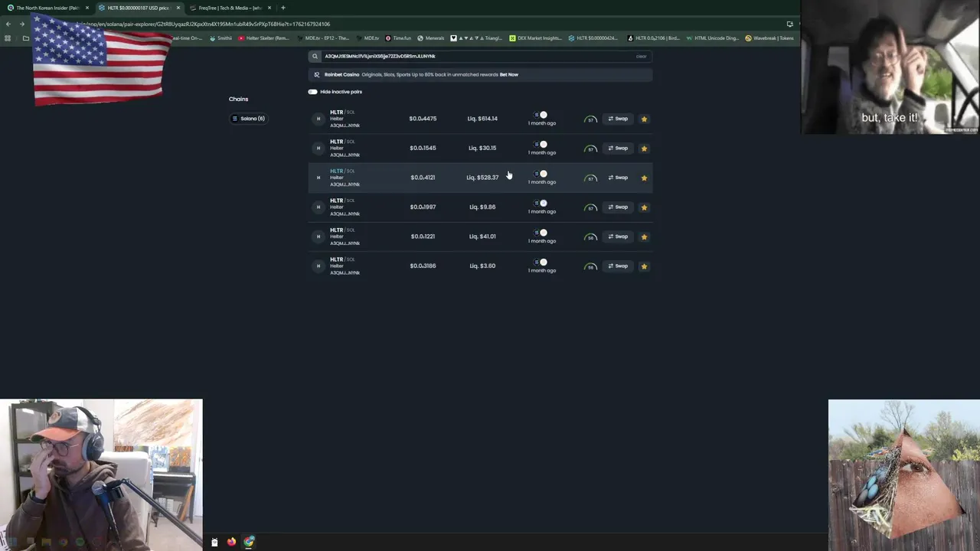This screenshot has width=980, height=551.
Task: Open the Time.fun bookmark
Action: (398, 38)
